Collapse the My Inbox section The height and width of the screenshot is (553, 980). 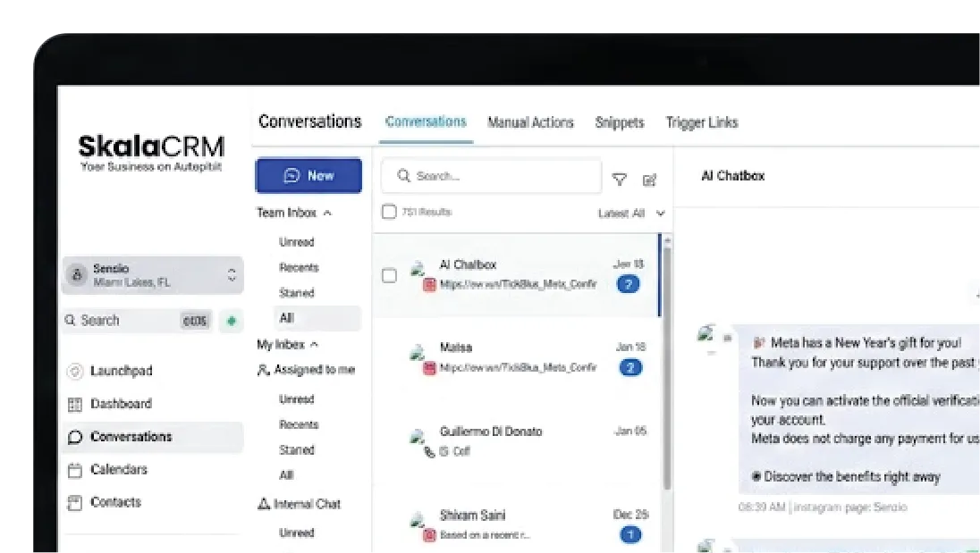(314, 345)
